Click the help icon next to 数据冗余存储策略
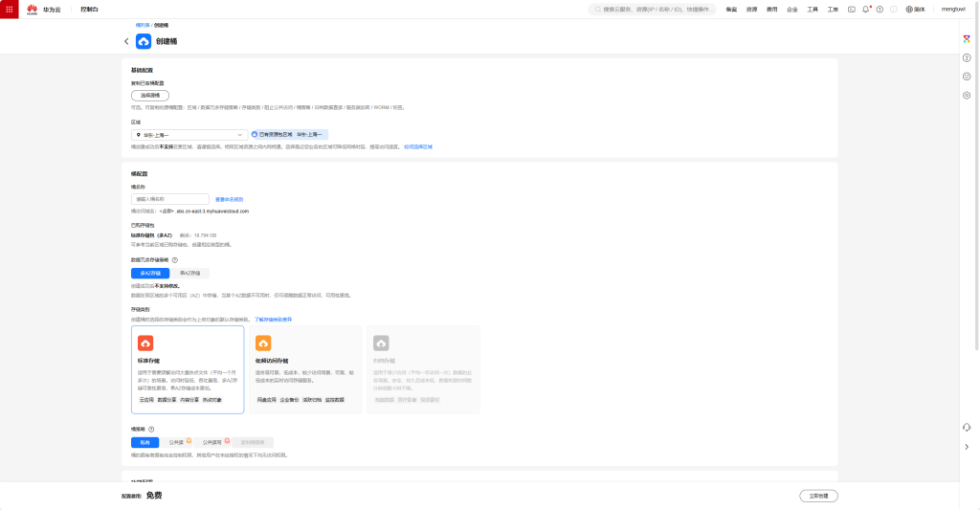The width and height of the screenshot is (980, 510). (175, 259)
